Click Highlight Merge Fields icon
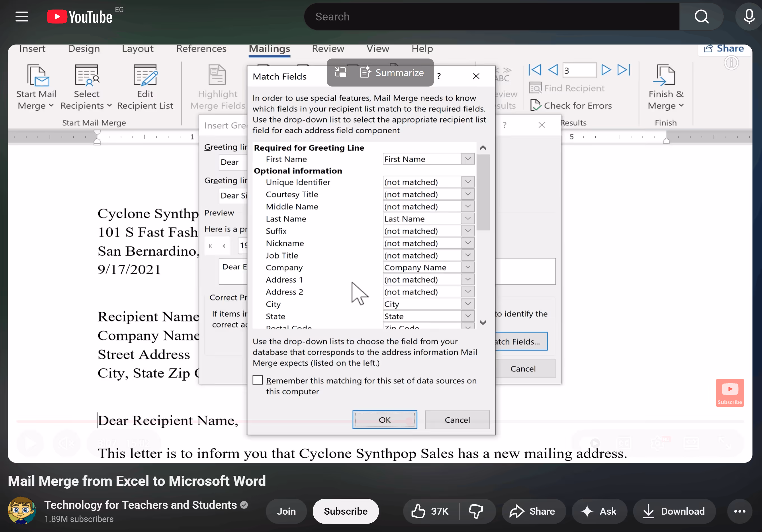This screenshot has height=532, width=762. point(217,75)
